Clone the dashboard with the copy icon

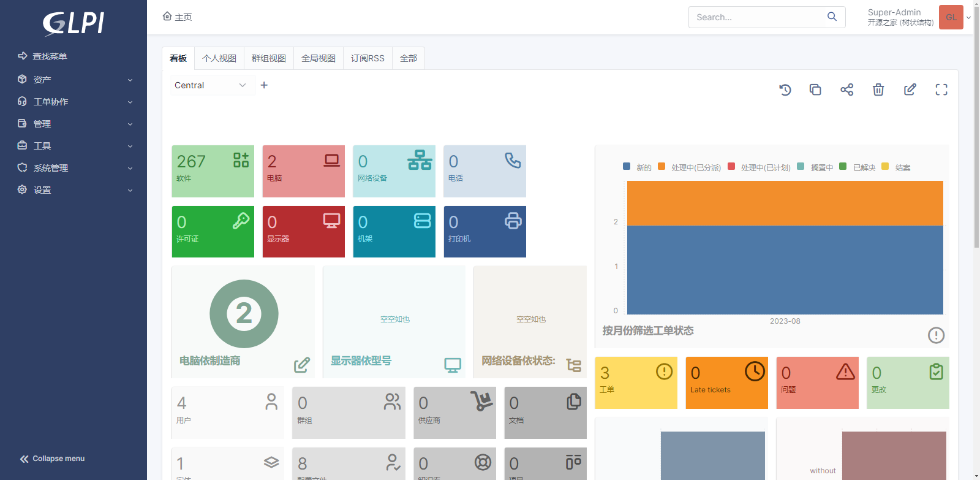(815, 90)
